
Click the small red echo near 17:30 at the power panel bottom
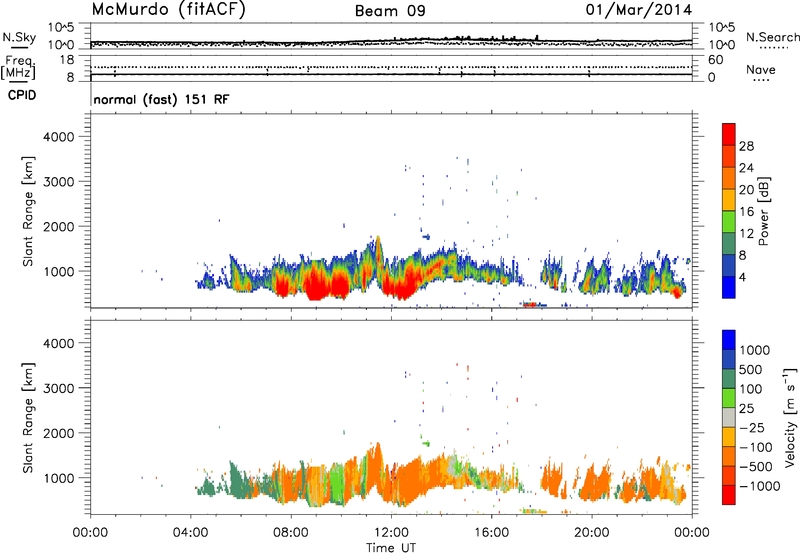(x=530, y=305)
